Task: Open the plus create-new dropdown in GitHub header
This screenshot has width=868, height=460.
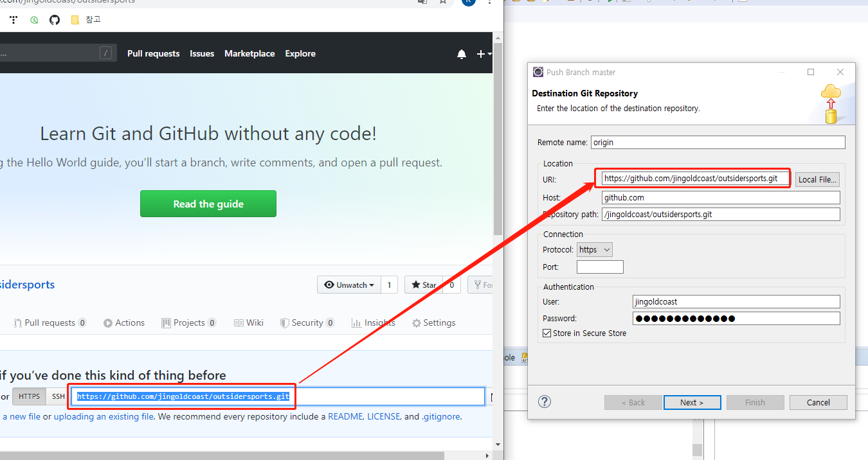Action: (x=484, y=54)
